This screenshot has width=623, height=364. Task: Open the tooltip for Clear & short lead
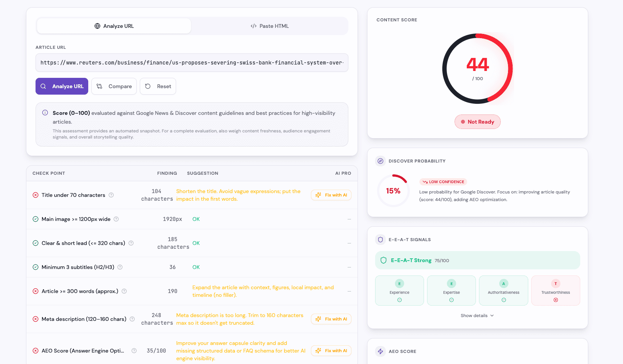tap(131, 243)
